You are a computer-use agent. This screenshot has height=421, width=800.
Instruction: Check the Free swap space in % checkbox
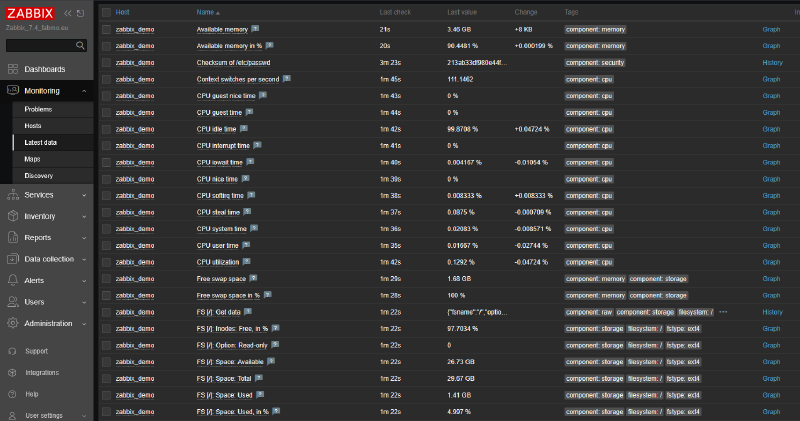point(106,295)
